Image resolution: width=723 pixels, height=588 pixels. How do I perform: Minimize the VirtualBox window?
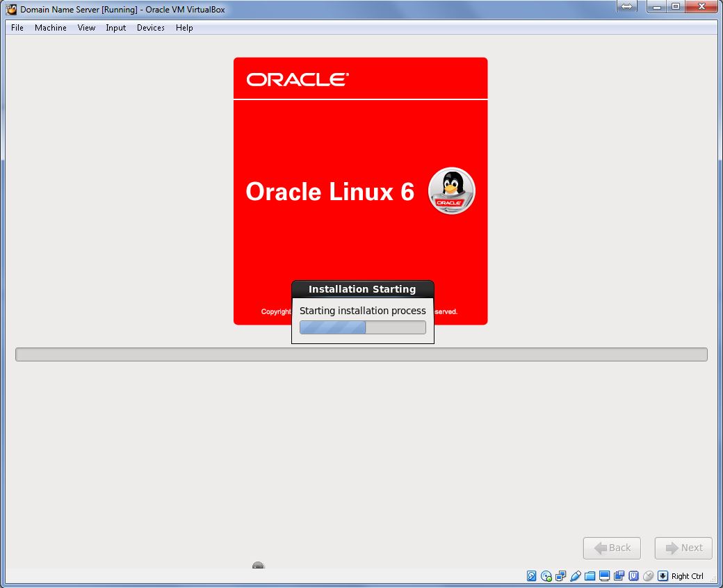coord(657,6)
